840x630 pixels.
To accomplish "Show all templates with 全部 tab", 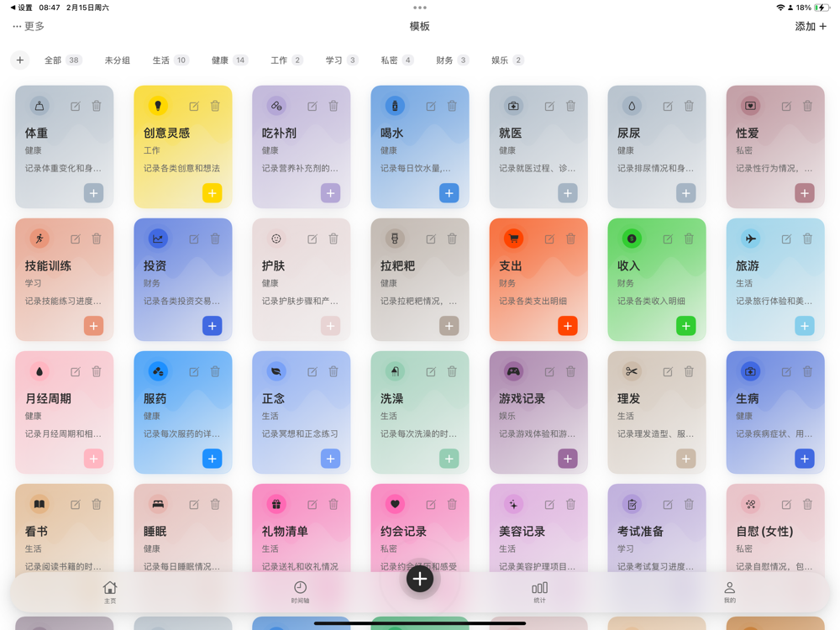I will (x=62, y=60).
